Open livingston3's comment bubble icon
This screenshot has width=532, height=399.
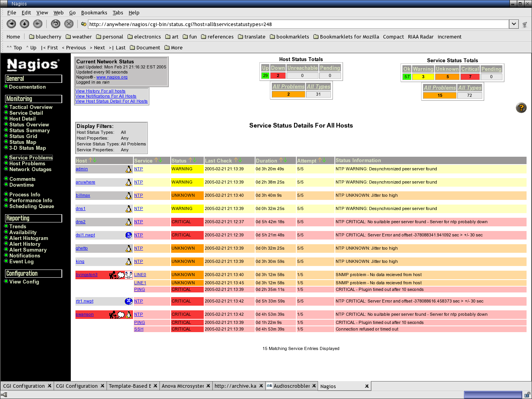click(121, 275)
